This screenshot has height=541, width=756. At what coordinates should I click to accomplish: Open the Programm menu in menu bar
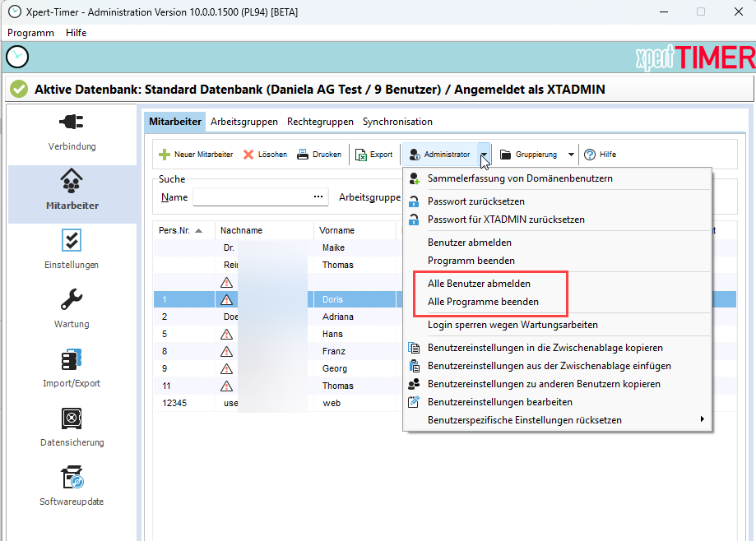[x=30, y=33]
